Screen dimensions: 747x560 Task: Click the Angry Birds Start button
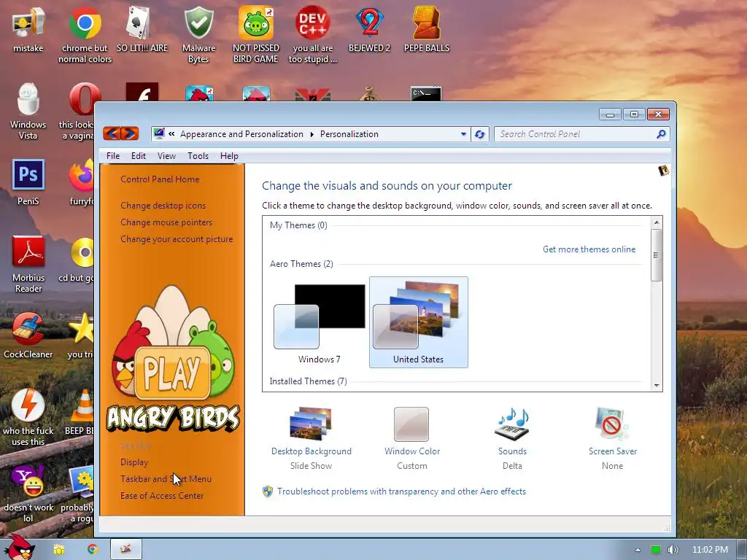[18, 548]
